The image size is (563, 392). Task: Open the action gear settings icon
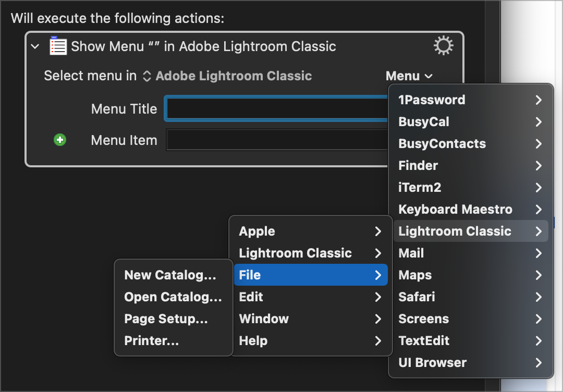[444, 45]
